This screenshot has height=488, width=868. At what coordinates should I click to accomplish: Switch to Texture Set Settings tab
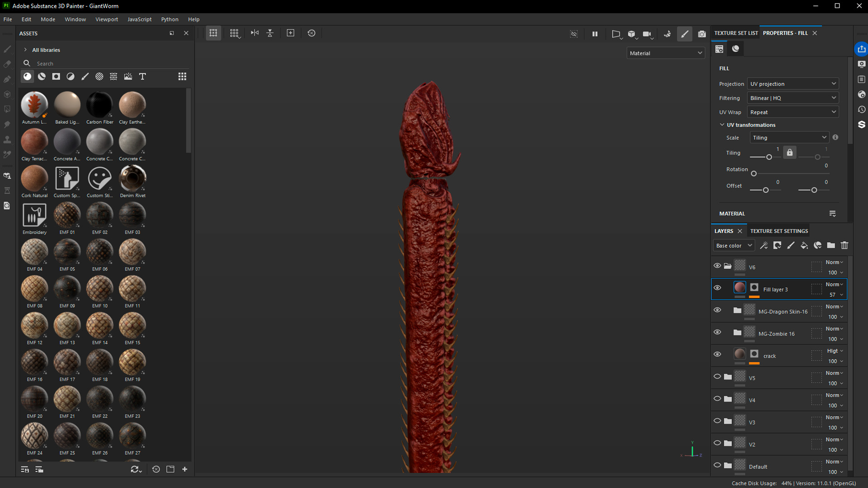[x=779, y=231]
